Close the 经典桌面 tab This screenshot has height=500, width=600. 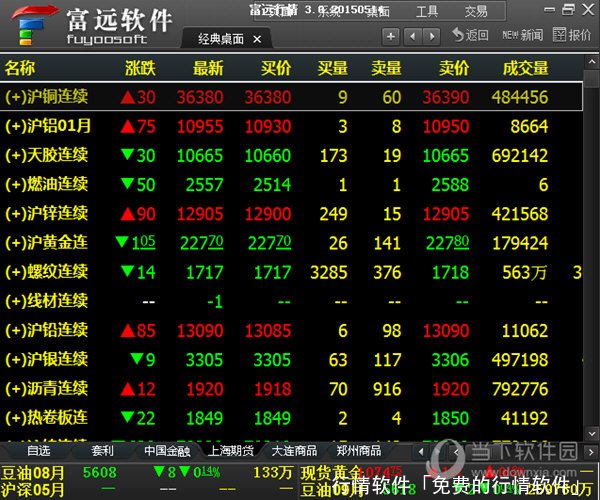(x=257, y=39)
